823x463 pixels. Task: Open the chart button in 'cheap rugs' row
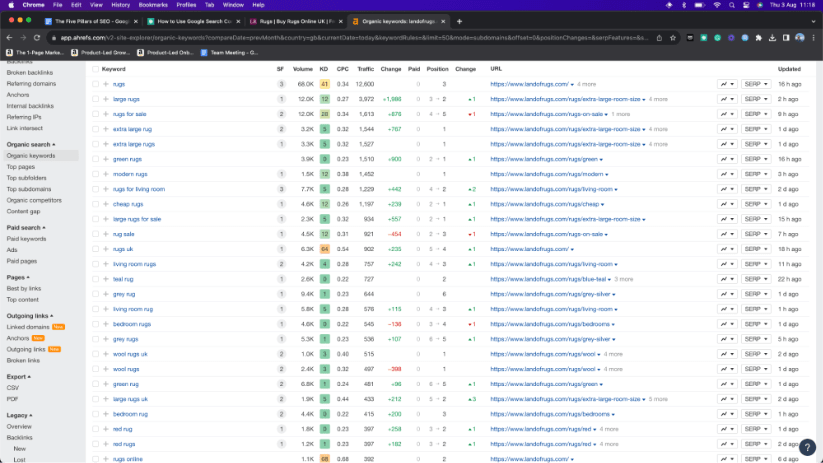[725, 204]
